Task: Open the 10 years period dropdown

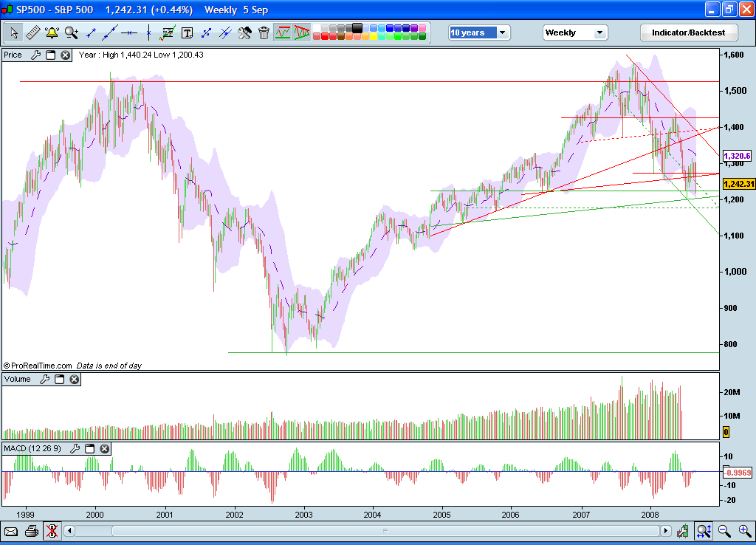Action: (478, 32)
